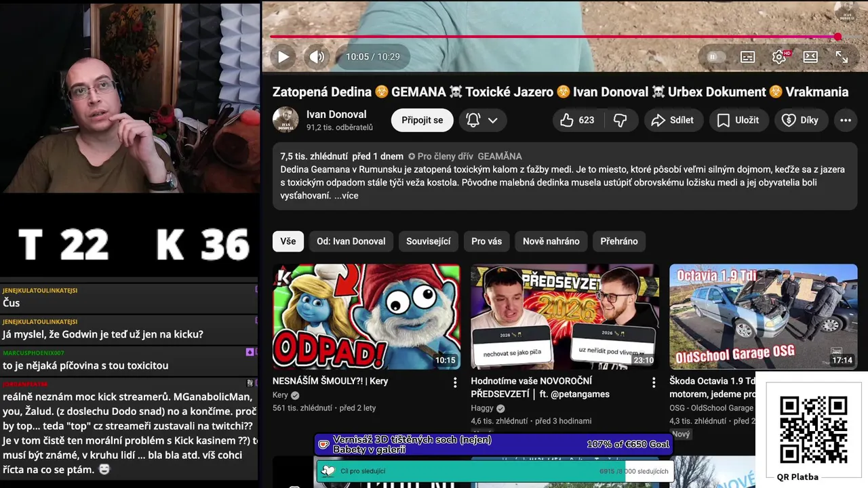Screen dimensions: 868x488
Task: Open options menu for Kery video
Action: click(x=455, y=383)
